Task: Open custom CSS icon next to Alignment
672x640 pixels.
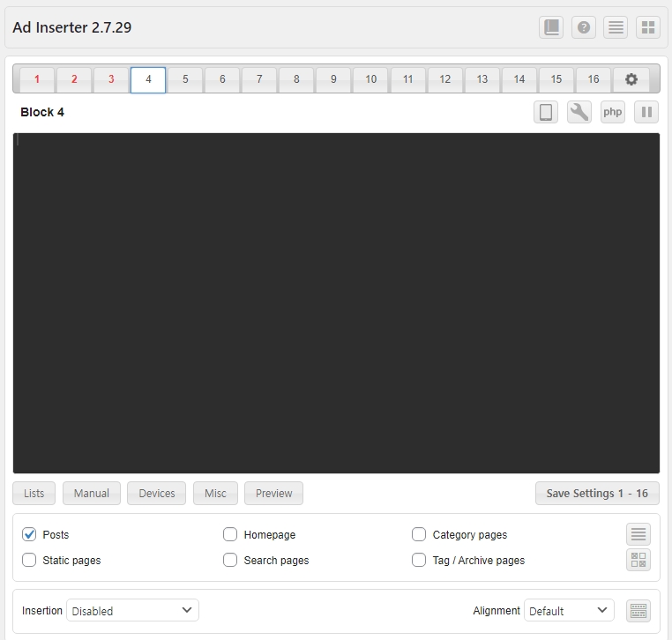Action: point(638,610)
